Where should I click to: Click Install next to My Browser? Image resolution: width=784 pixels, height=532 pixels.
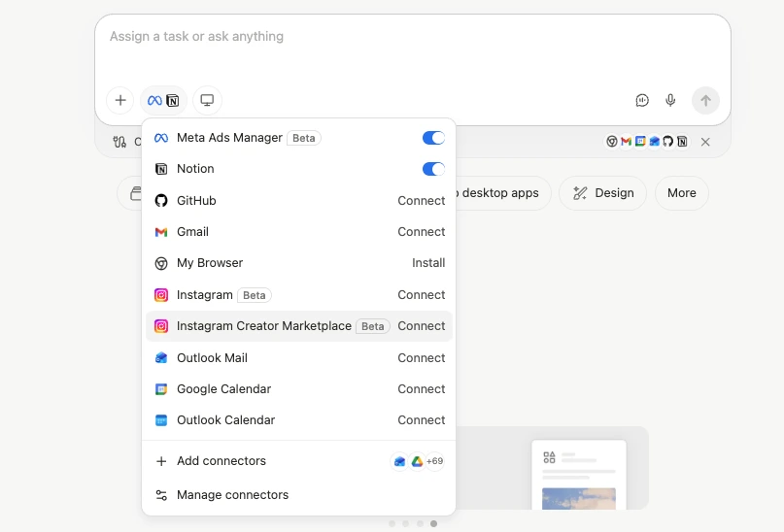(x=428, y=263)
